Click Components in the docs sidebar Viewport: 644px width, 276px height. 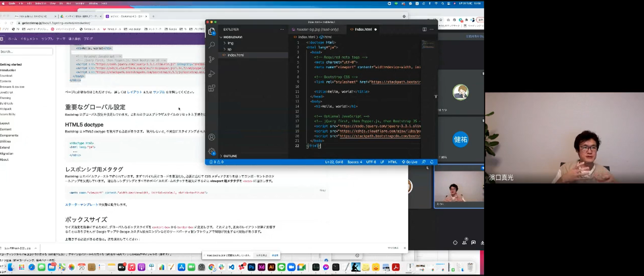click(x=9, y=135)
